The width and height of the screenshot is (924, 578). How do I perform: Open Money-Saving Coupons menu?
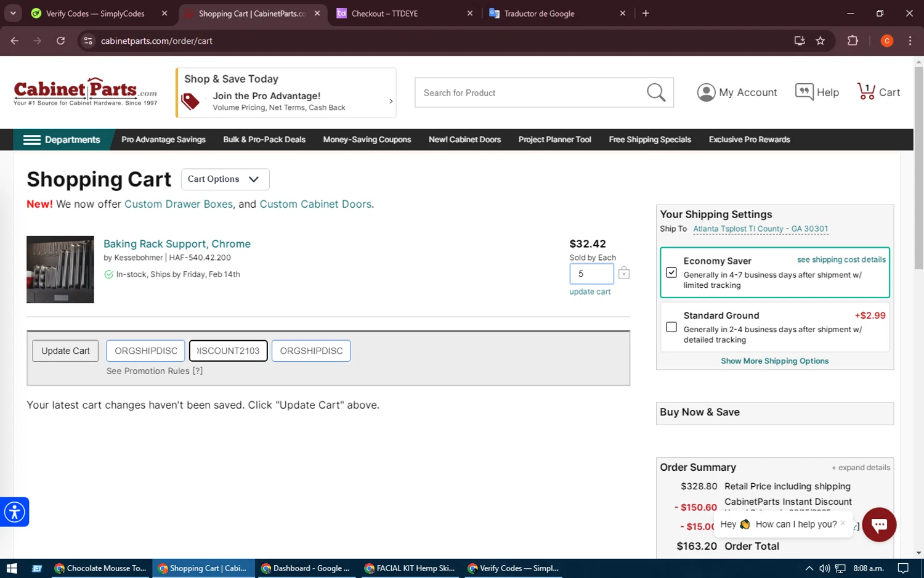(x=367, y=140)
